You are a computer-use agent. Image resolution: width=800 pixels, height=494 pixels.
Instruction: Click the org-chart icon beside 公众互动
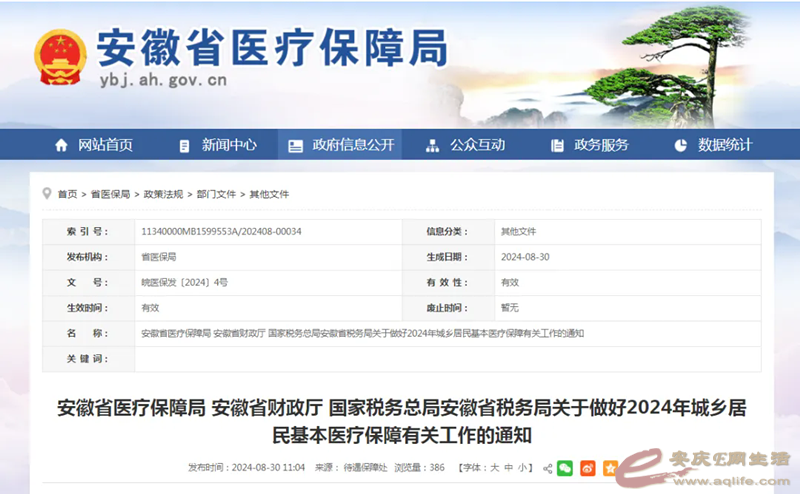(x=432, y=145)
